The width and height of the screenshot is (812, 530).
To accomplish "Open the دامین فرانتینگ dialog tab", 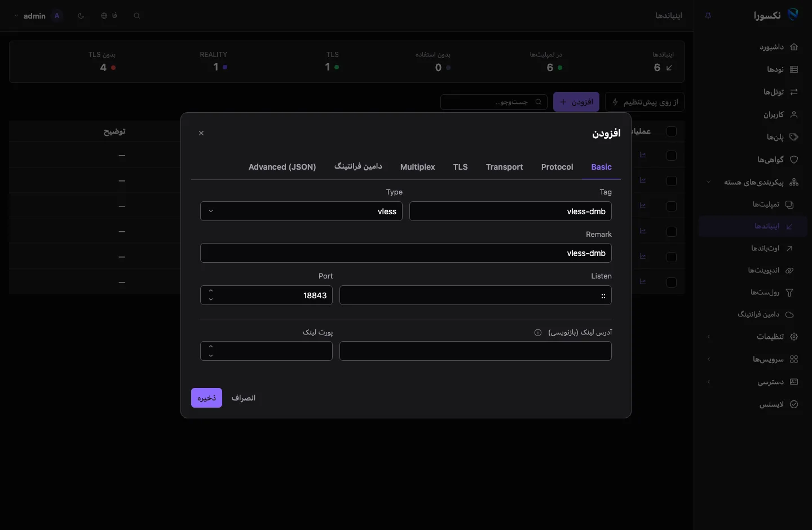I will [358, 167].
